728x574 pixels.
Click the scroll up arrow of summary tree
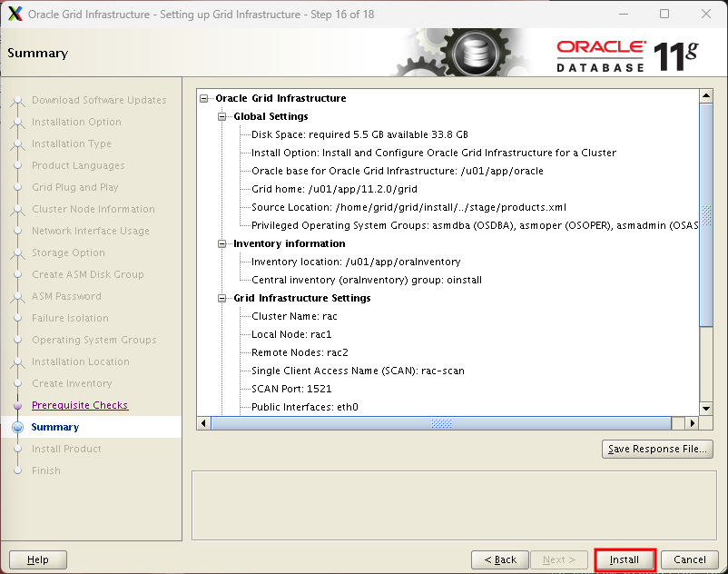click(x=706, y=95)
